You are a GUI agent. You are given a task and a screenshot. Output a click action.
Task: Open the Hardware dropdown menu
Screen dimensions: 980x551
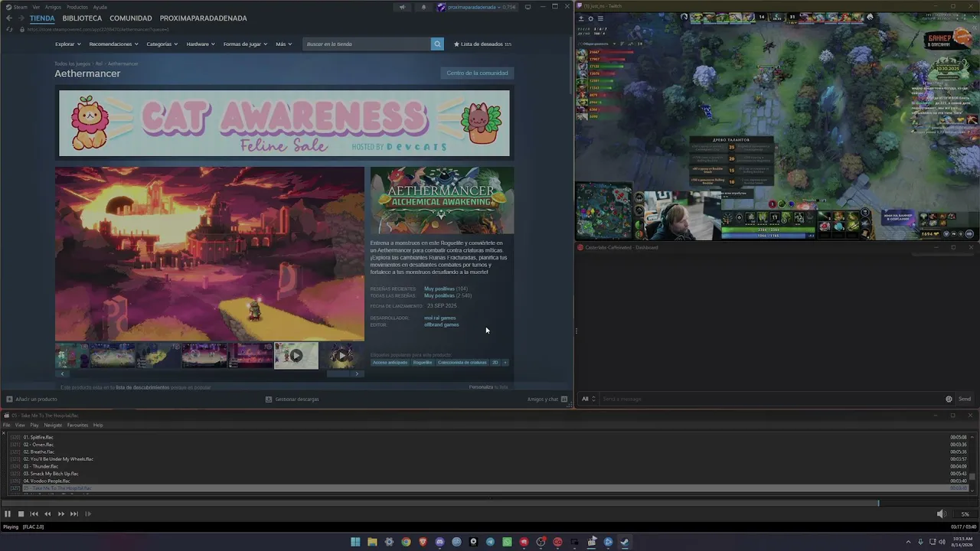pos(201,44)
